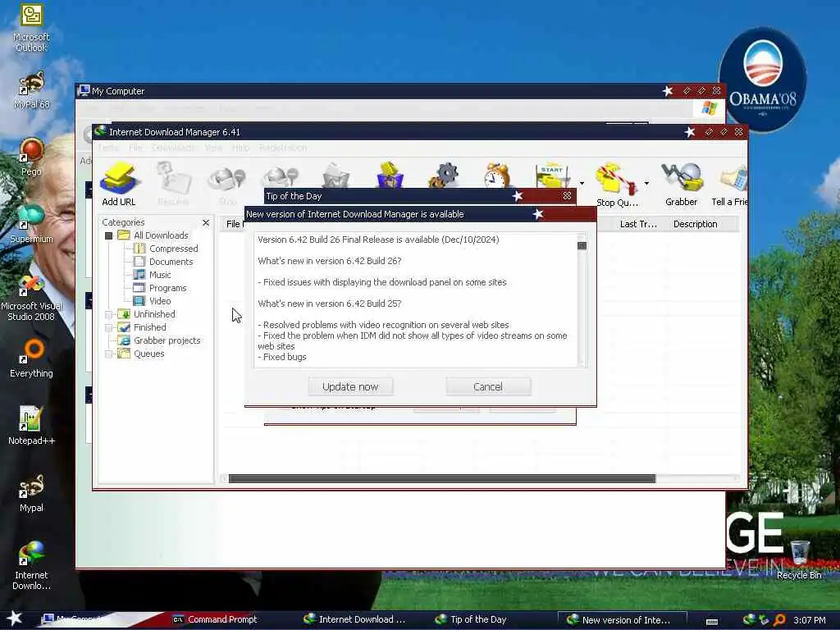Open the Everything desktop icon
The height and width of the screenshot is (630, 840).
tap(31, 359)
